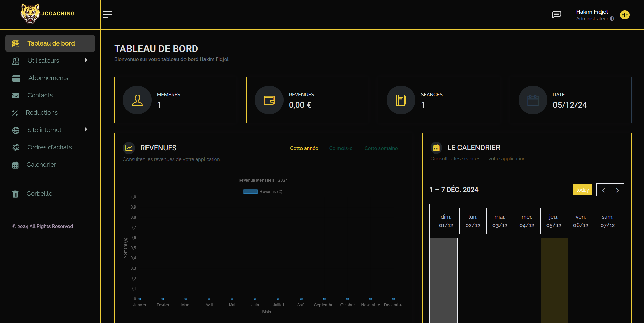The width and height of the screenshot is (644, 323).
Task: Click the JCoaching tiger logo
Action: 31,14
